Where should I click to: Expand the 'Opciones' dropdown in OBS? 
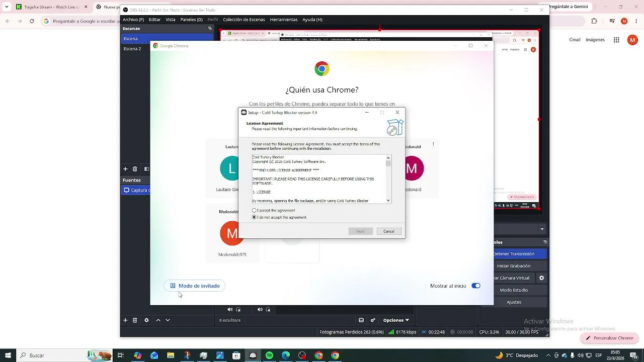pyautogui.click(x=396, y=320)
